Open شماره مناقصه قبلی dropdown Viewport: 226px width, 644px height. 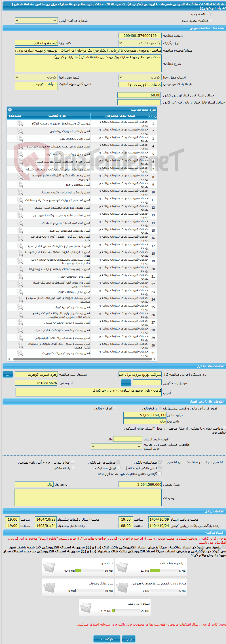(x=36, y=21)
